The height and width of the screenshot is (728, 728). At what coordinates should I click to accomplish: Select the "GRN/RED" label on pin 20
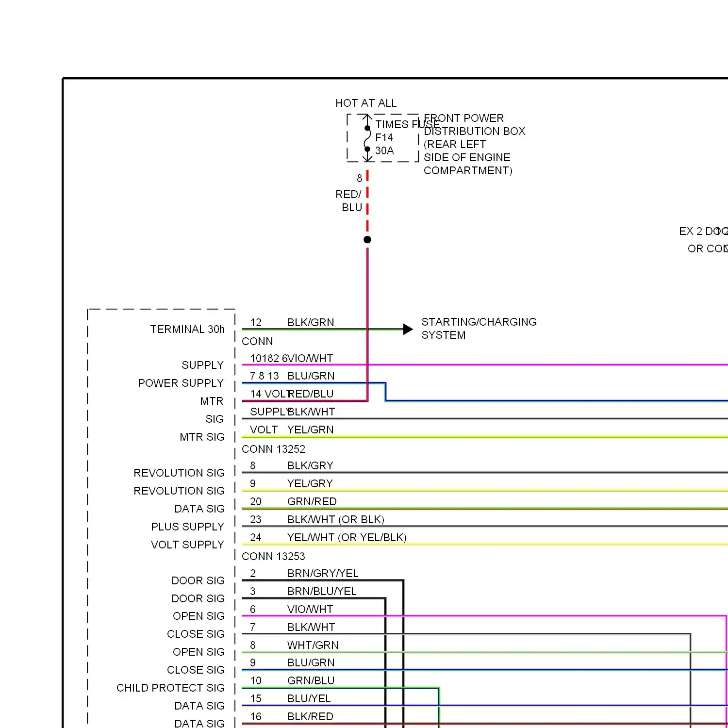(x=312, y=501)
